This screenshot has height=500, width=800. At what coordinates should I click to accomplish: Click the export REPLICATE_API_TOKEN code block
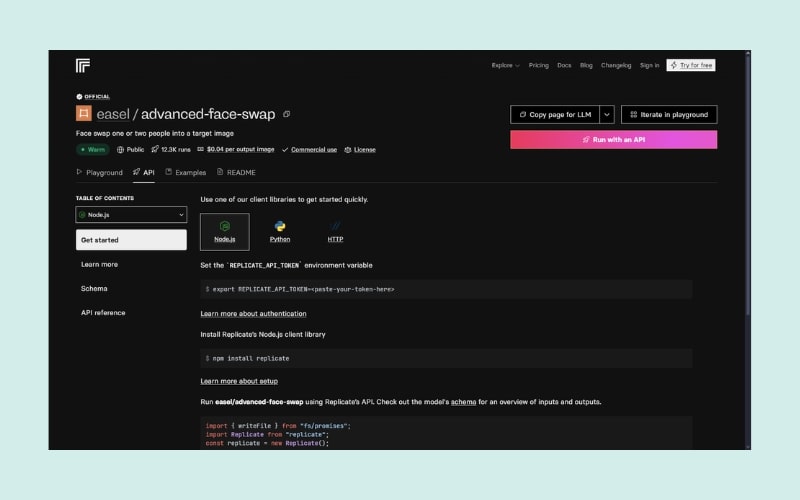tap(446, 289)
